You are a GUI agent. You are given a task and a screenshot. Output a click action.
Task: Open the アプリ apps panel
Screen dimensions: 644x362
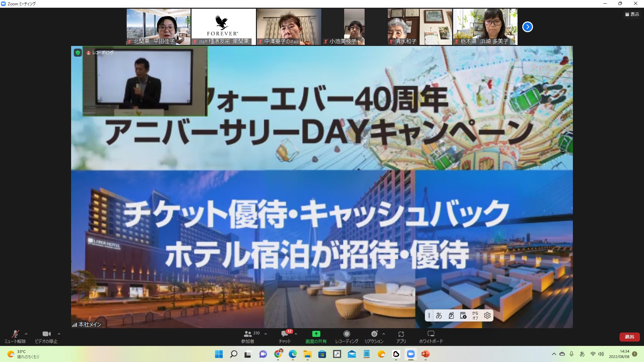(x=401, y=337)
